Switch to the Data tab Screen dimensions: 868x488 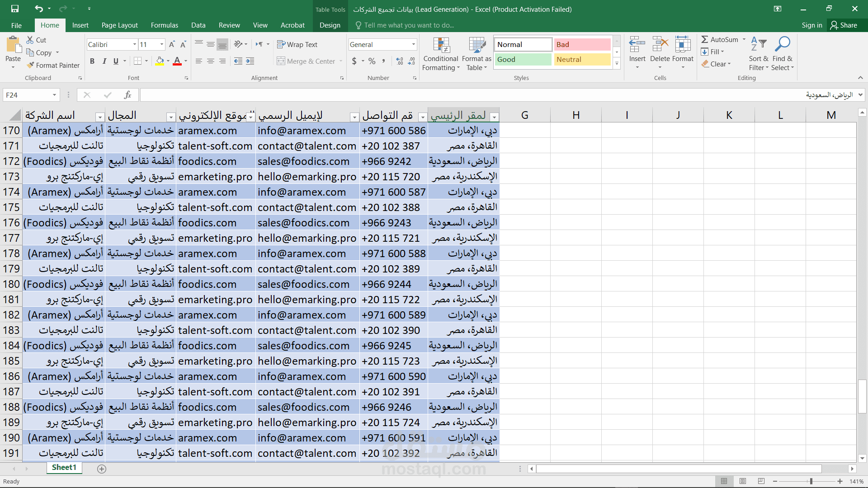click(198, 25)
